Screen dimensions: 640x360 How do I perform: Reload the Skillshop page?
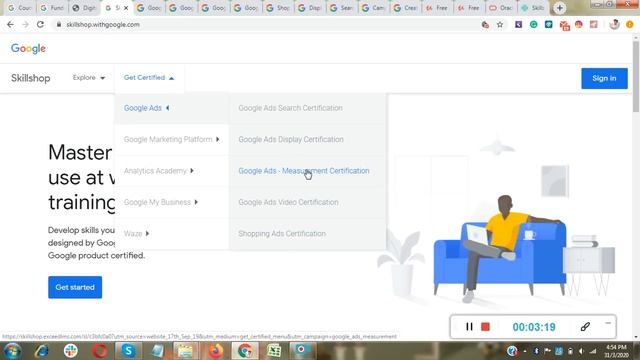[x=40, y=24]
